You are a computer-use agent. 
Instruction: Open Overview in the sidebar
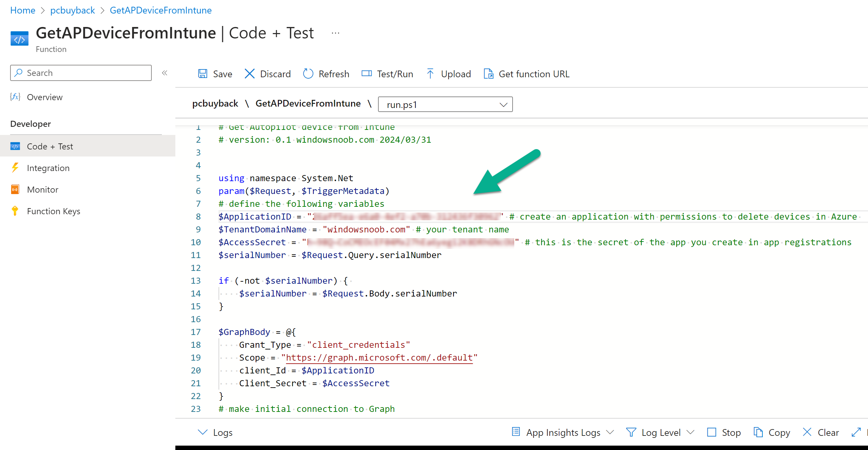point(45,97)
